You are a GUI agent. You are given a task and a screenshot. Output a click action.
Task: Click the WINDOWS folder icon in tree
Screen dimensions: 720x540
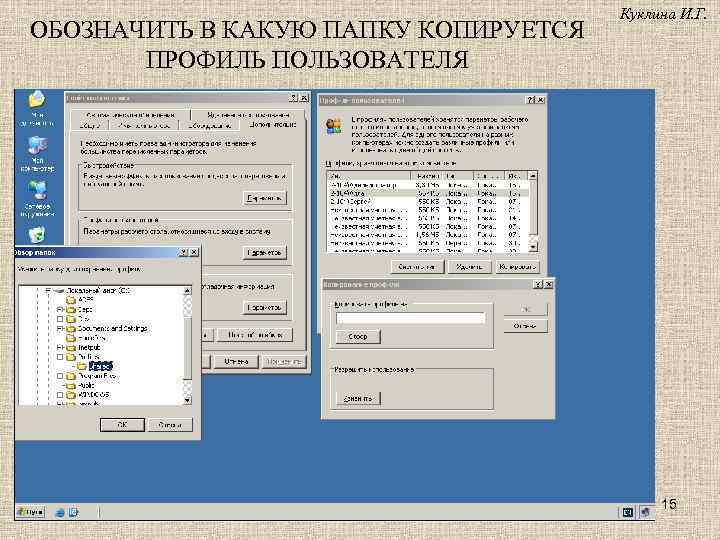pos(71,394)
